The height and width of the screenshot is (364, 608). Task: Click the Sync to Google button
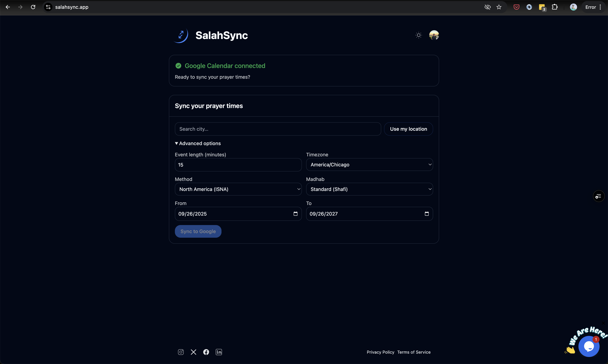(198, 231)
